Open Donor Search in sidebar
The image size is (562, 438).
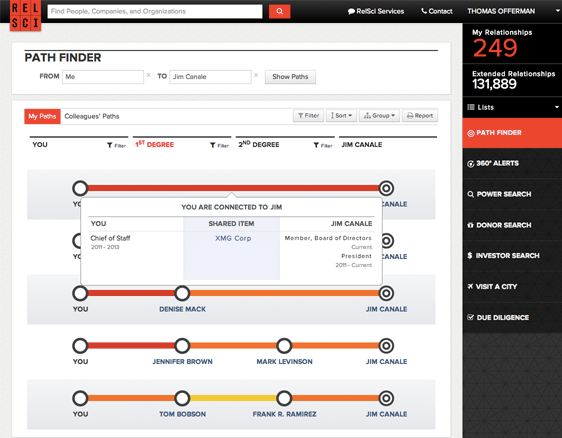coord(513,225)
